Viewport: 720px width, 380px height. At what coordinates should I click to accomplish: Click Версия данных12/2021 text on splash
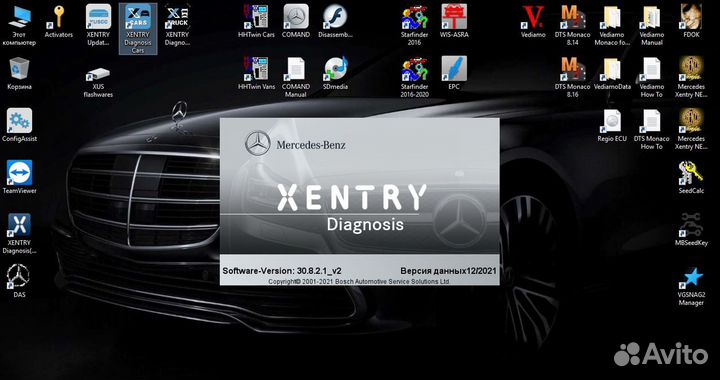click(448, 271)
